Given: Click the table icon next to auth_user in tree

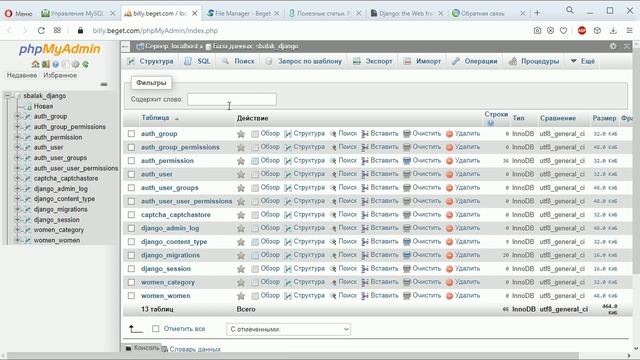Looking at the screenshot, I should click(27, 147).
